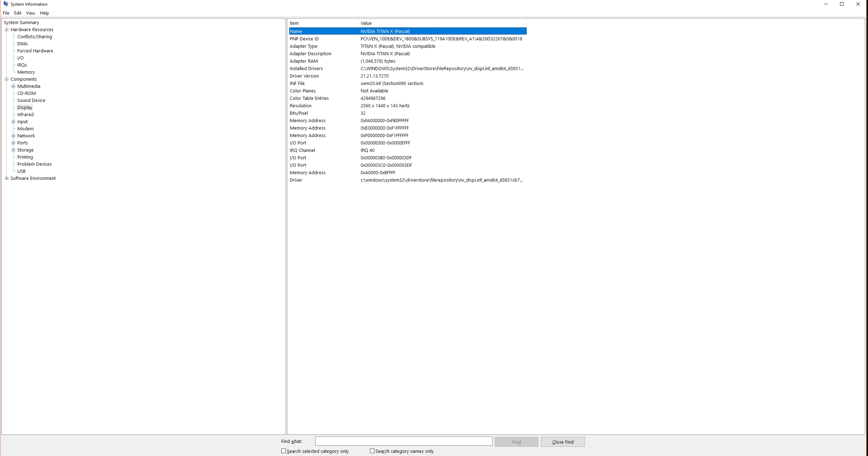The image size is (868, 456).
Task: Click the System Information app icon in title bar
Action: (x=6, y=4)
